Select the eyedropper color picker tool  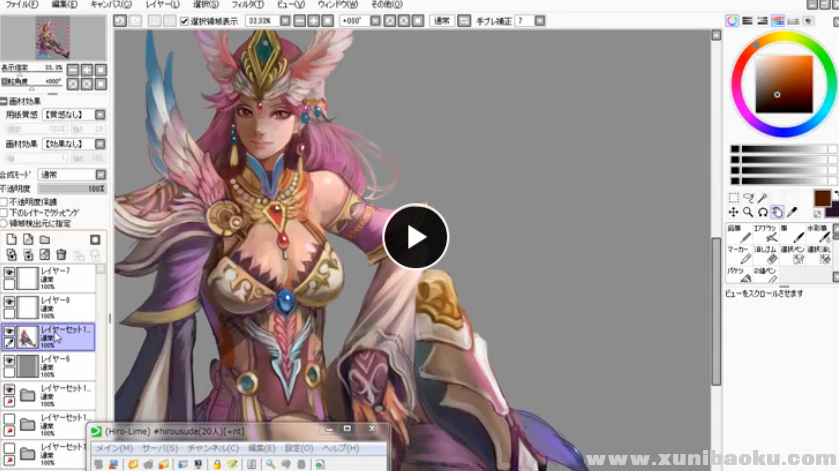pyautogui.click(x=792, y=212)
